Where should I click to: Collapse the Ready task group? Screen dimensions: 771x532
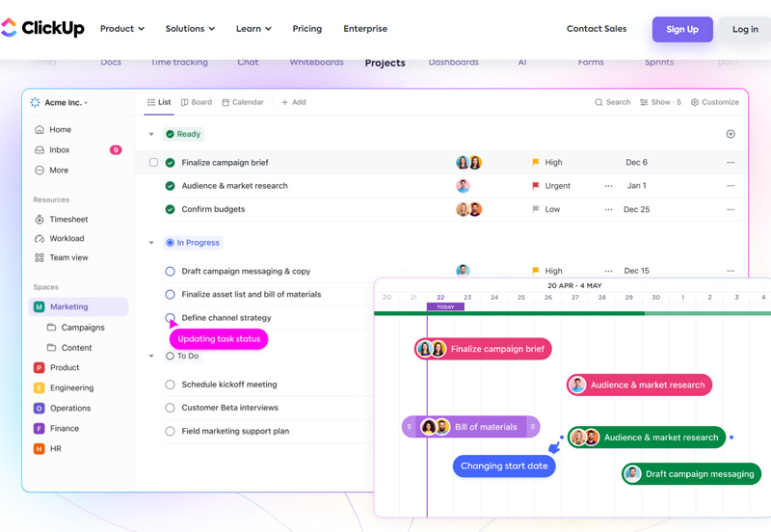click(151, 135)
